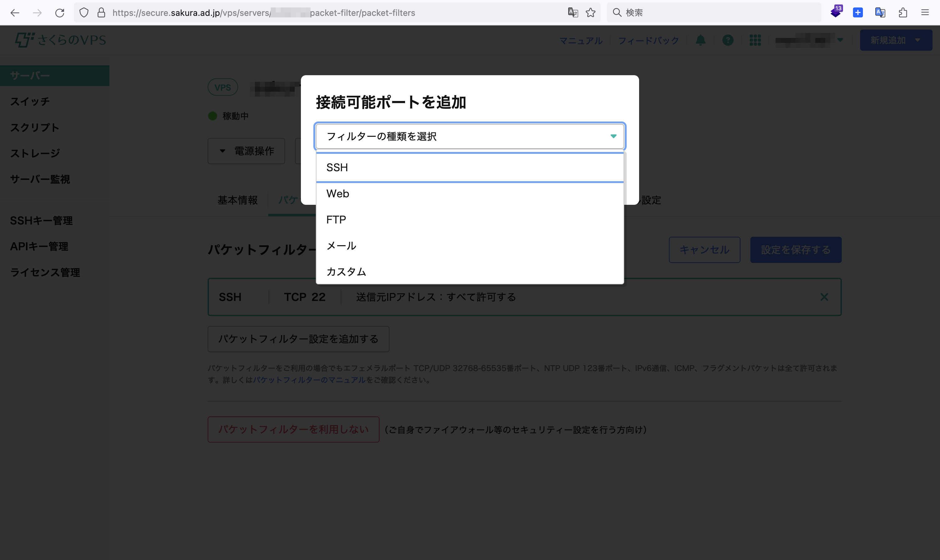The image size is (940, 560).
Task: Select SSH from the filter type list
Action: click(x=470, y=168)
